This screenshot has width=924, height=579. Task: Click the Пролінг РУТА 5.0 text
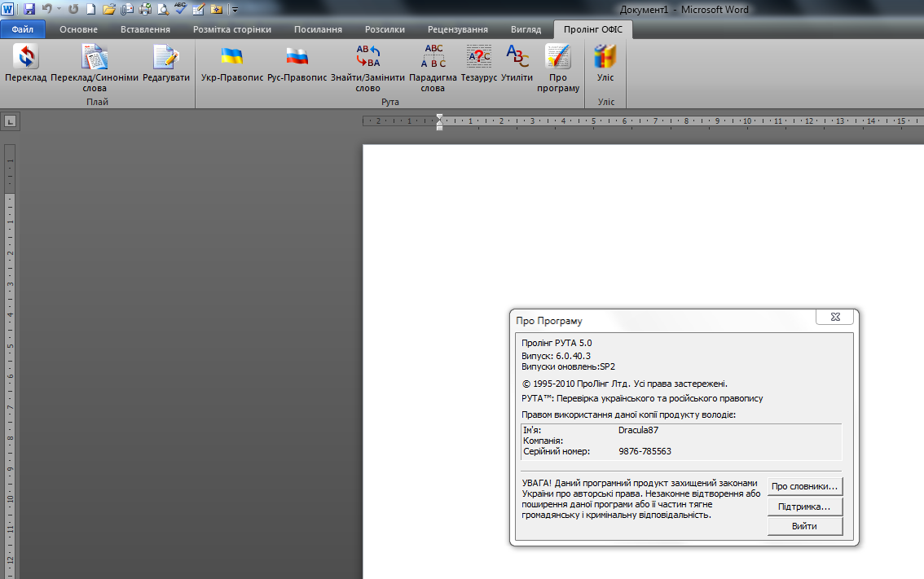coord(557,343)
